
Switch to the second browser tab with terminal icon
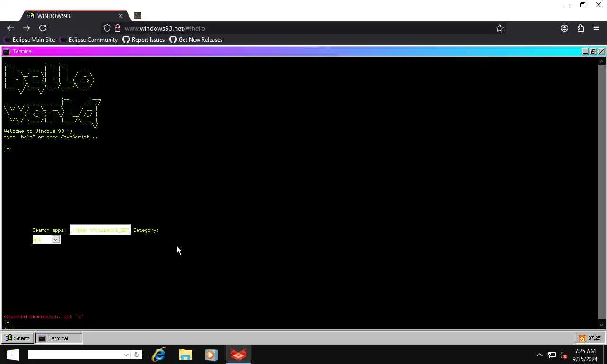tap(138, 16)
